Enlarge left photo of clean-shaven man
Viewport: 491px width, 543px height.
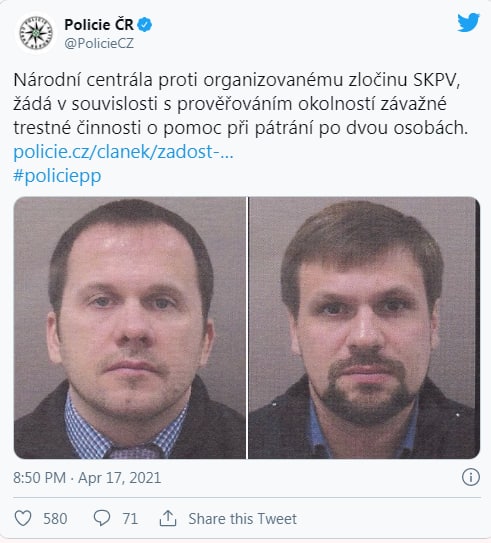pos(130,328)
